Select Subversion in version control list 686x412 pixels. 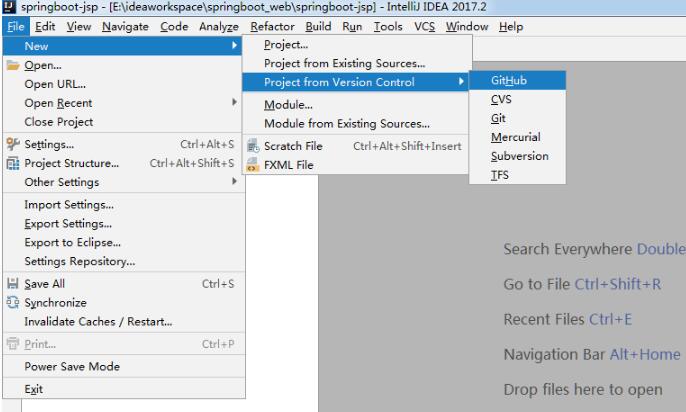517,156
